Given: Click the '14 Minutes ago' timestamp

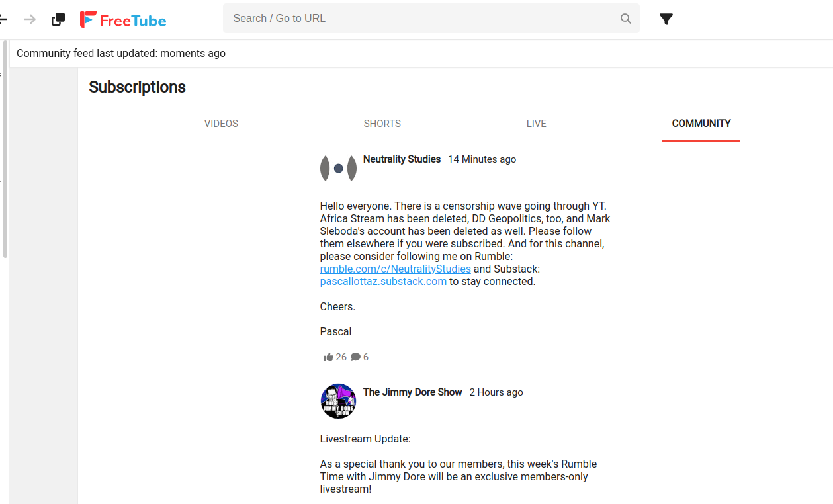Looking at the screenshot, I should coord(482,159).
